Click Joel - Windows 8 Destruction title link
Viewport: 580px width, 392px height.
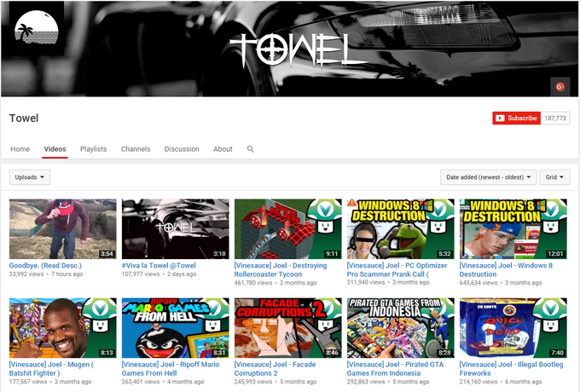pyautogui.click(x=506, y=269)
